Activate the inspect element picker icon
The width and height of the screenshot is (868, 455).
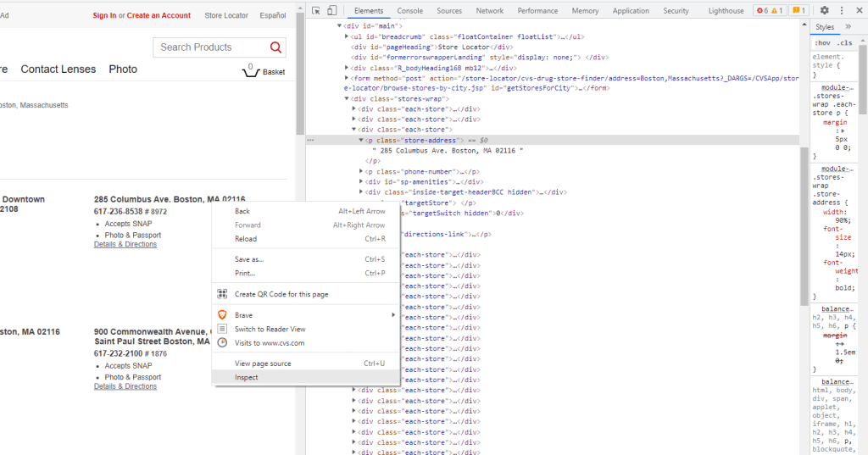point(316,11)
